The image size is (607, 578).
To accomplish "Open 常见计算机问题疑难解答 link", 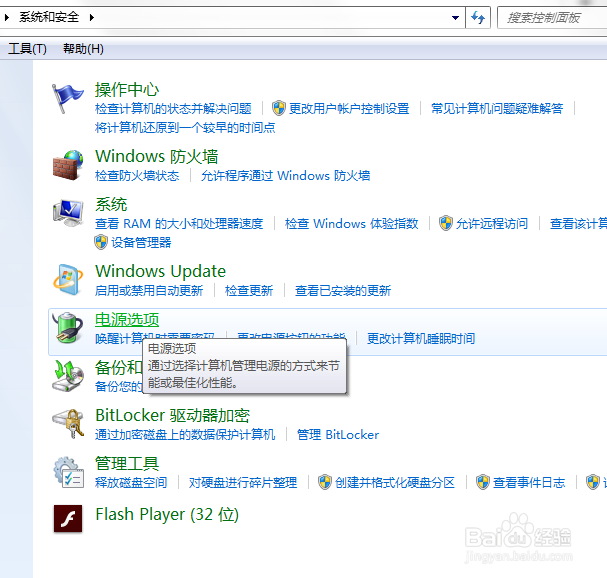I will (497, 108).
